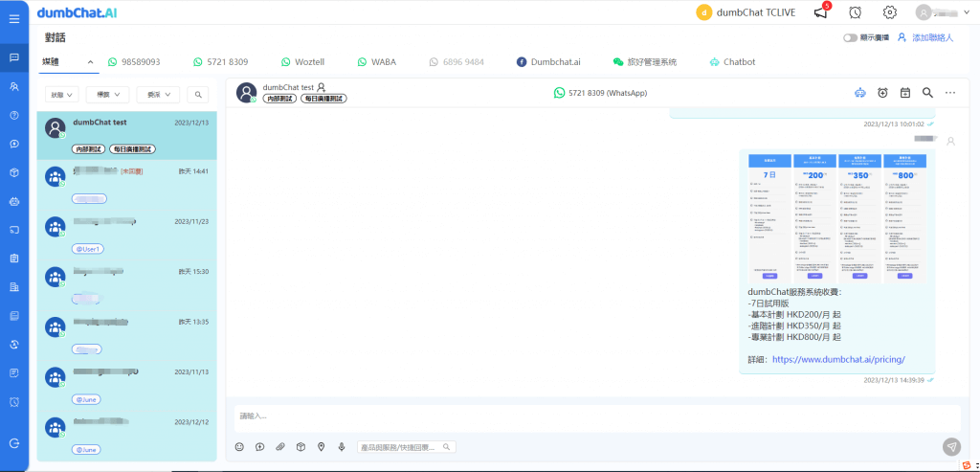Click the help question-mark sidebar icon
980x472 pixels.
(14, 115)
